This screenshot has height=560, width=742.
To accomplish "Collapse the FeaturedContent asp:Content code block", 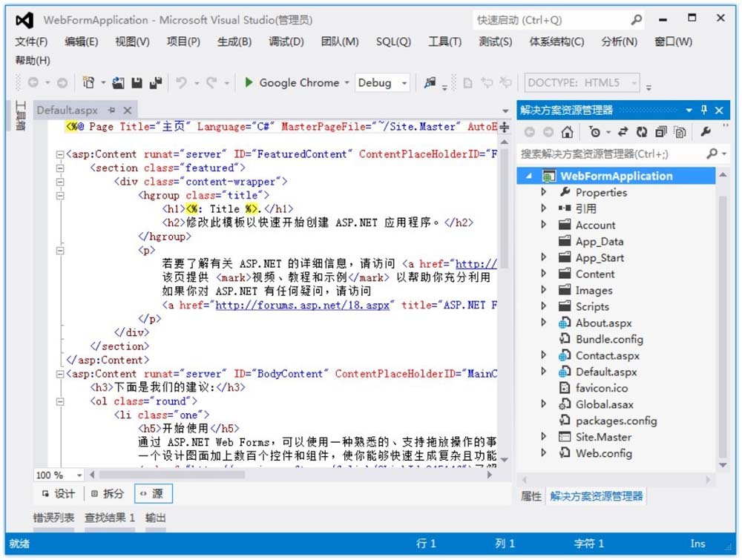I will tap(60, 154).
